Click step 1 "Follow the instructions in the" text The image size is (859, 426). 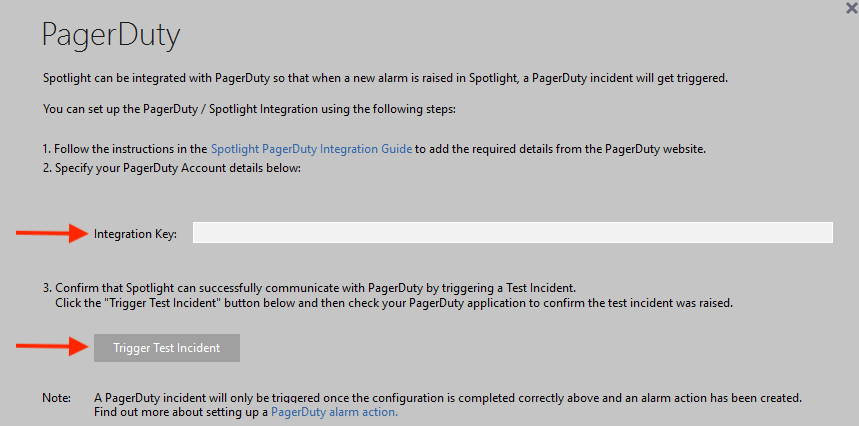click(125, 149)
